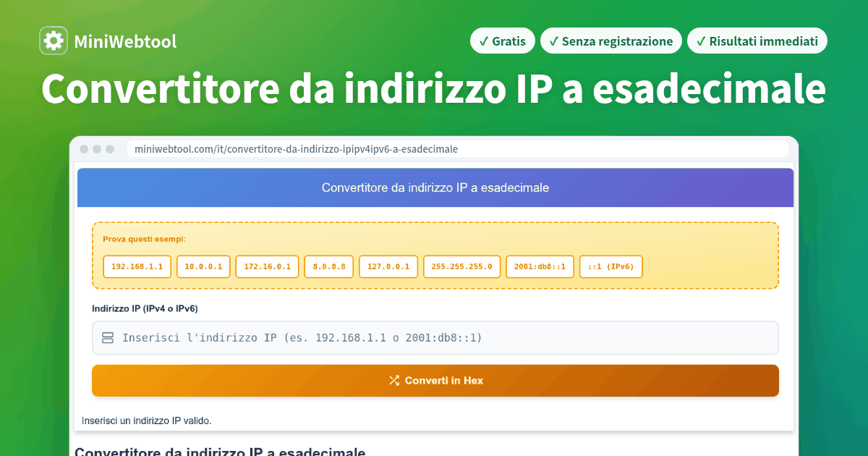The image size is (868, 456).
Task: Choose the 8.8.8.8 example address
Action: [329, 266]
